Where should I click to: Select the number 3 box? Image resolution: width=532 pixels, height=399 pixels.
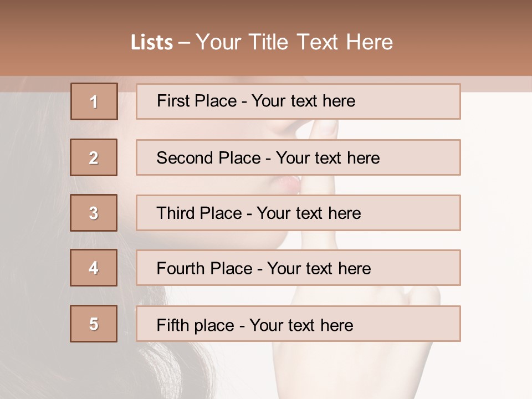pos(94,213)
